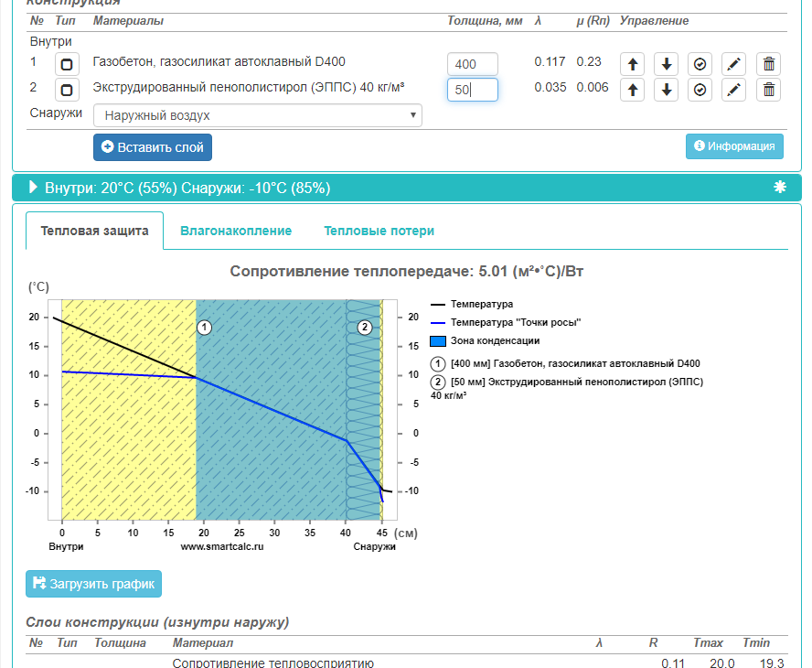This screenshot has height=668, width=812.
Task: Click the 'Сопротивление теплопередаче: 5.01' heading
Action: [407, 272]
